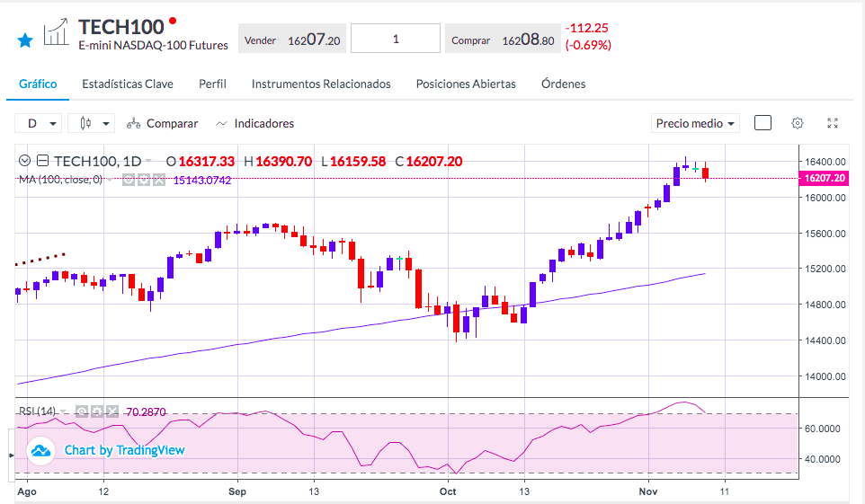The image size is (865, 504).
Task: Click the Sep label on time axis
Action: (237, 491)
